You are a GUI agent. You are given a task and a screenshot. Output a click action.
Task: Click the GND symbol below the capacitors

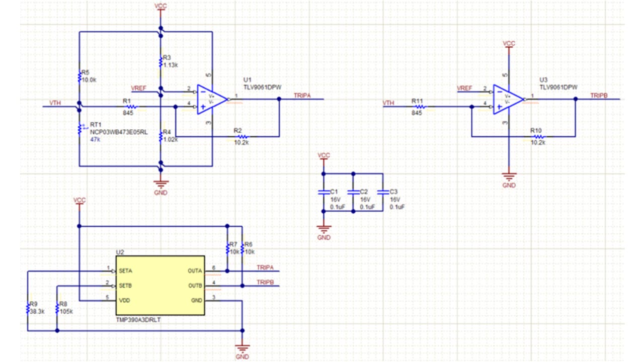324,230
